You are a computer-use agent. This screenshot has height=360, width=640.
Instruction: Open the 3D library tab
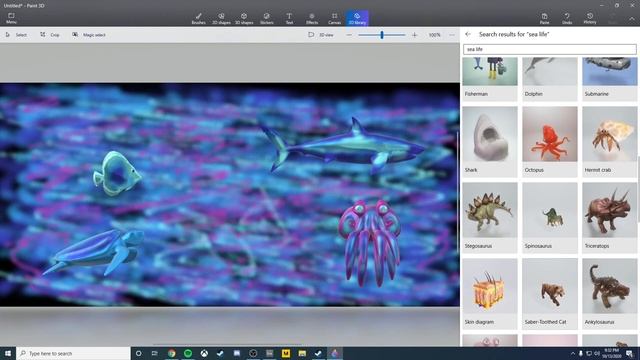357,18
